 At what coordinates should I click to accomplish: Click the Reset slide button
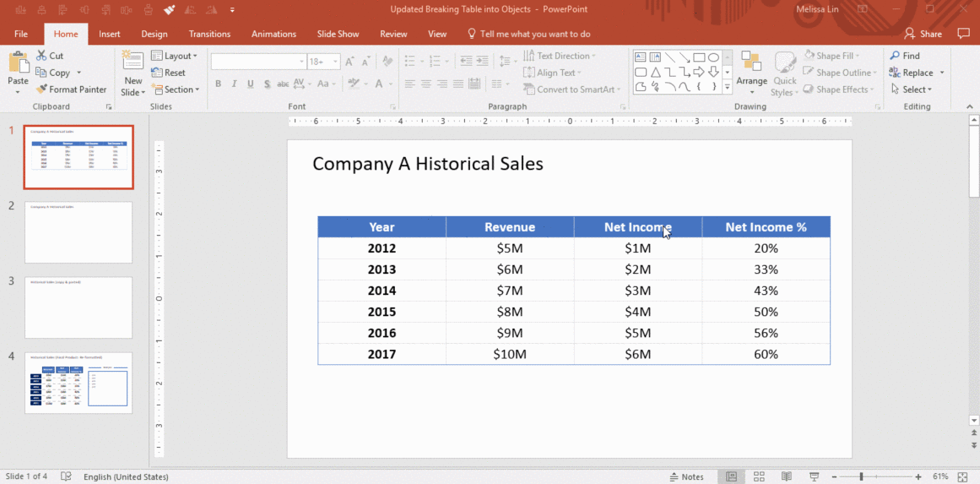coord(169,73)
